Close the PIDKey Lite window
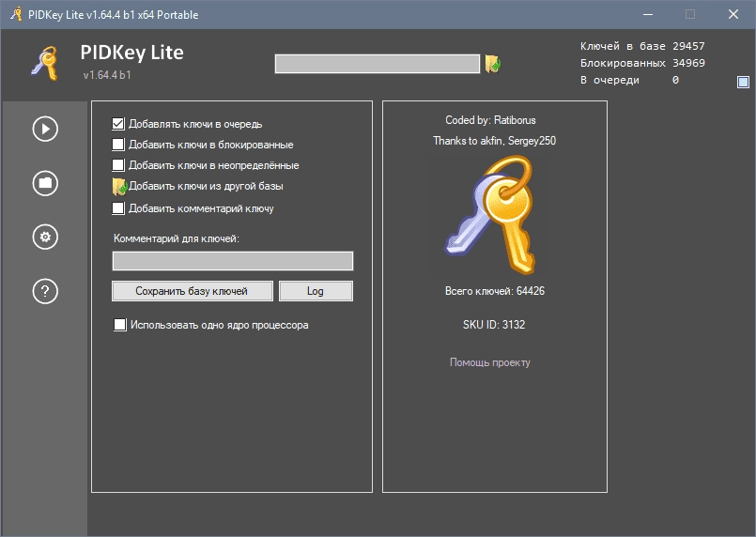The image size is (756, 537). click(x=733, y=14)
